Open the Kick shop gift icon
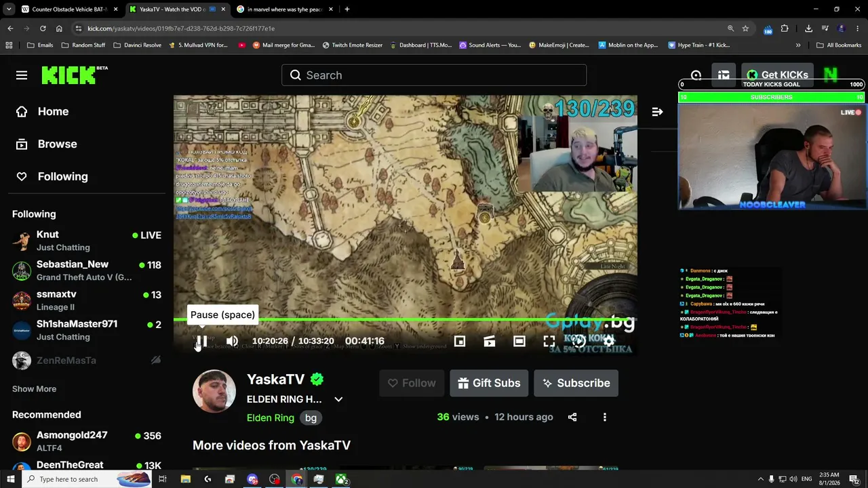Screen dimensions: 868x488 [724, 75]
